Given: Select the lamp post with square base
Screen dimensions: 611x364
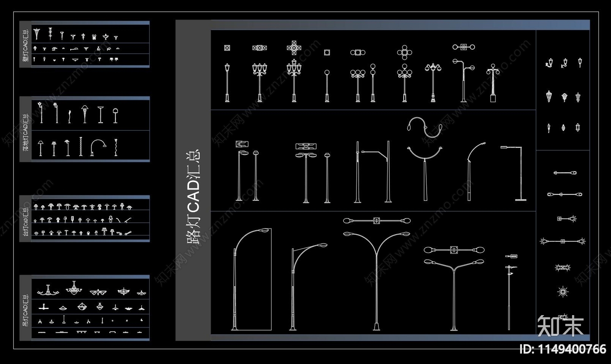Looking at the screenshot, I should (x=493, y=83).
